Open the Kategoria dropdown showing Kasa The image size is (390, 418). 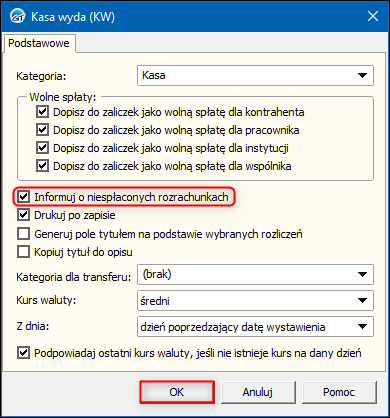click(255, 75)
